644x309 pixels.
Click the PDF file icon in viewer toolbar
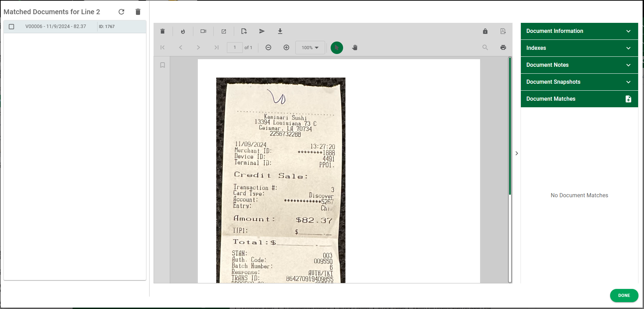[x=503, y=31]
